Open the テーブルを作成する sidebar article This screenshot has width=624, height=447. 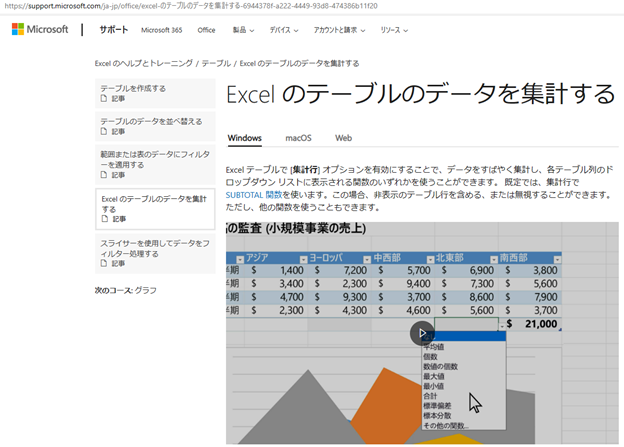click(155, 93)
